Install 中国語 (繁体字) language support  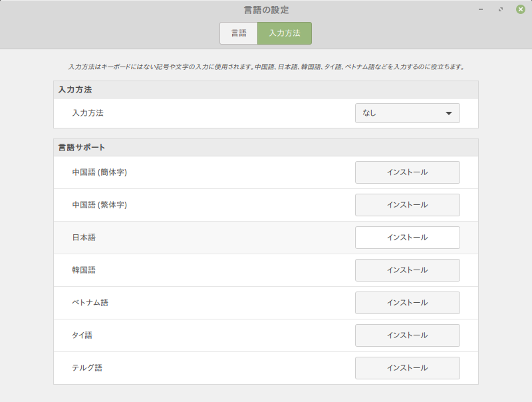pos(407,205)
